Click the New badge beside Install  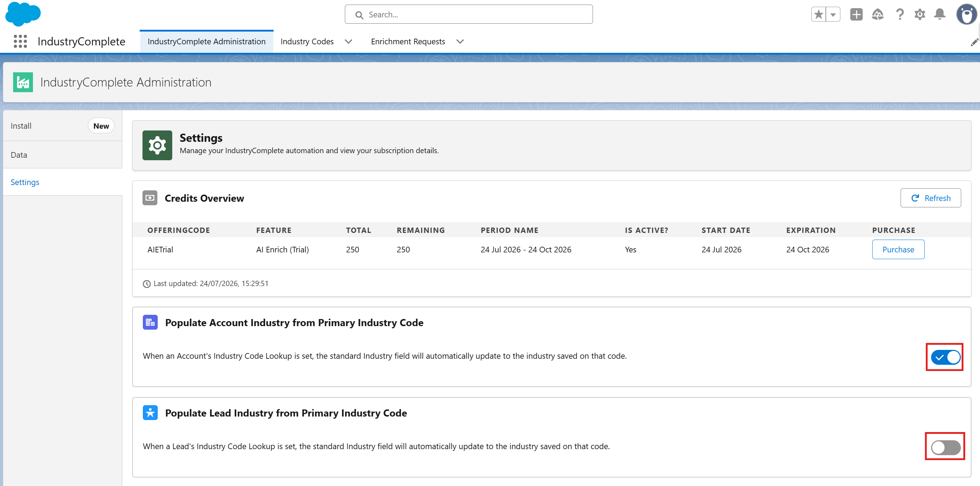[x=101, y=126]
